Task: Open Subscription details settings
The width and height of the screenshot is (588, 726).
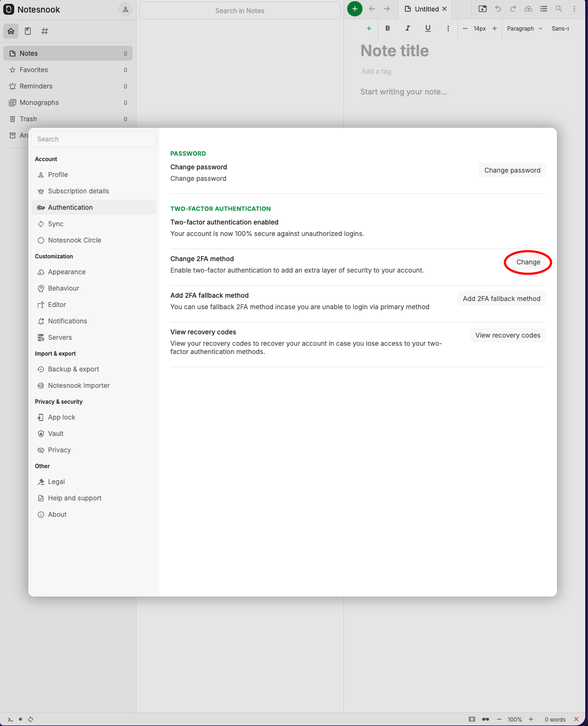Action: point(94,191)
